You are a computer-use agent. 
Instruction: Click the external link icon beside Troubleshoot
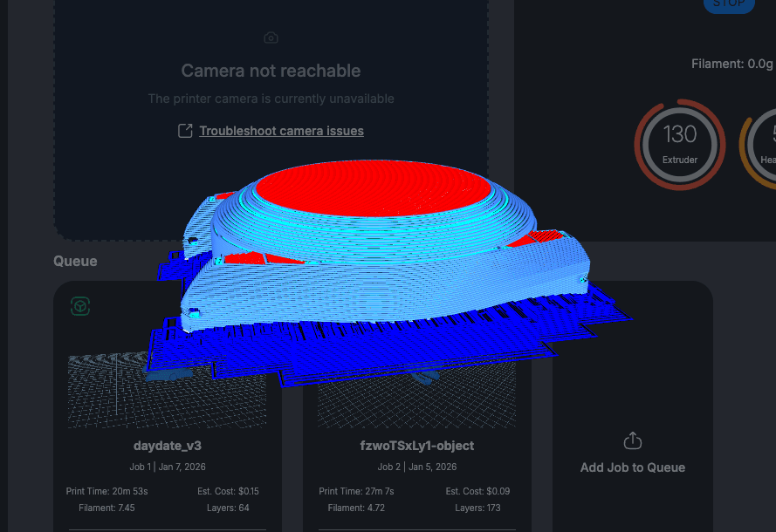point(185,131)
